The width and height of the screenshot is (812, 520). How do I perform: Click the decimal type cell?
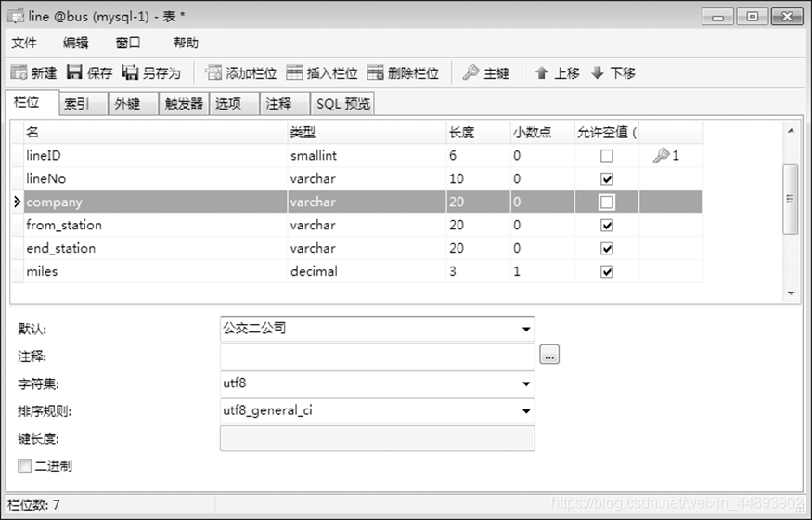click(x=367, y=271)
